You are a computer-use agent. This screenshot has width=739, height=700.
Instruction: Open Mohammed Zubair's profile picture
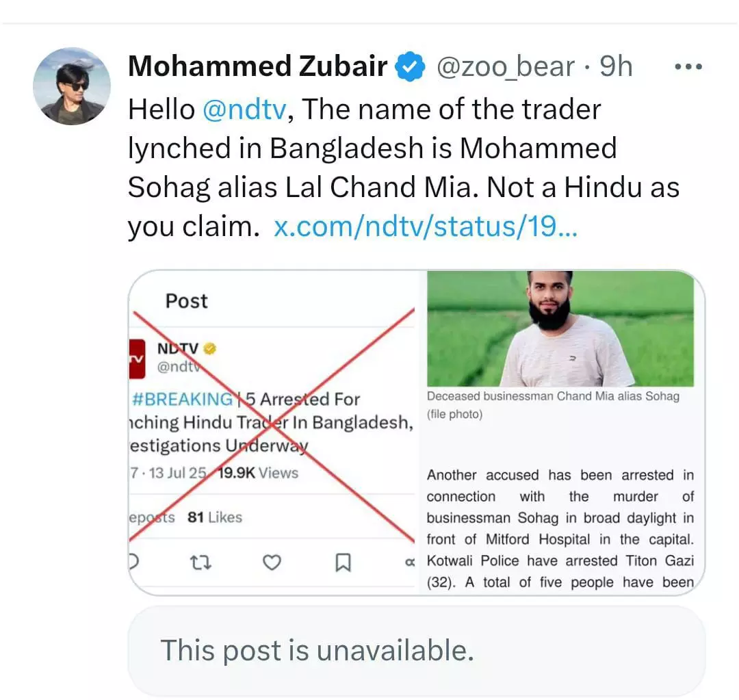(x=72, y=86)
